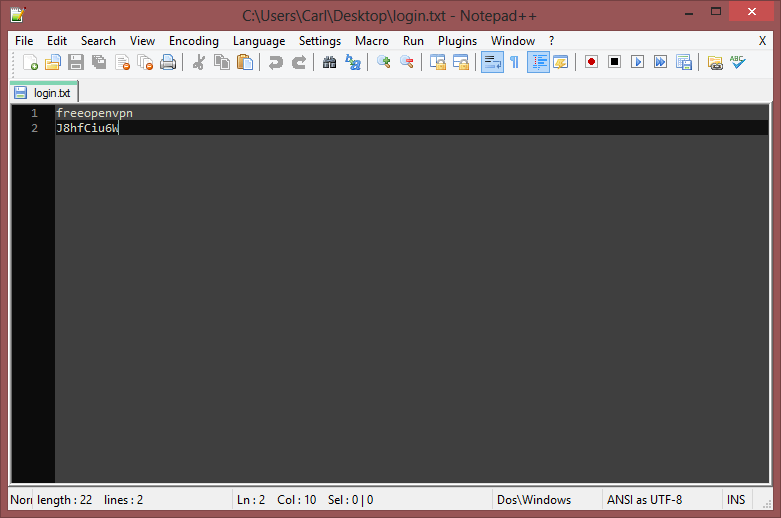The image size is (781, 518).
Task: Click Dos\Windows line ending status
Action: (x=534, y=500)
